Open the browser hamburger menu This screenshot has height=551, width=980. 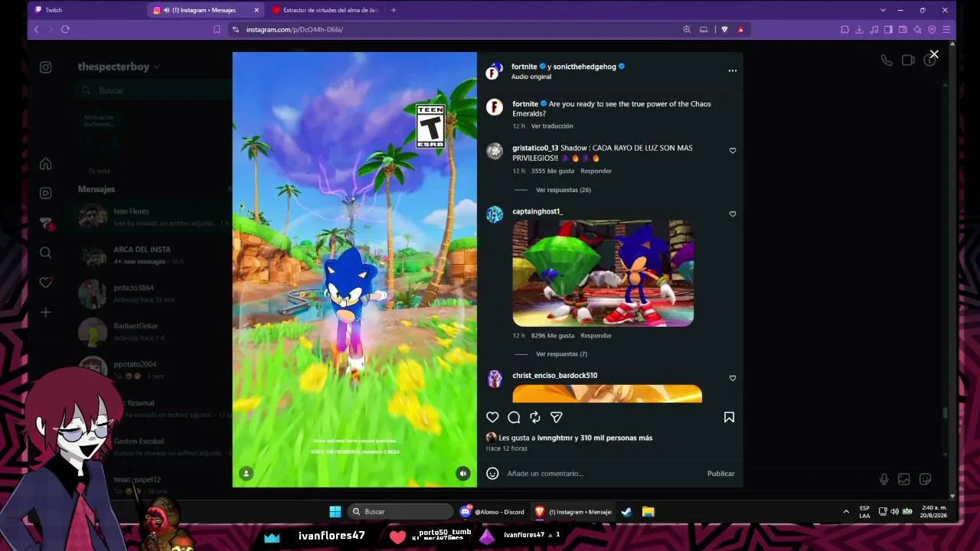coord(946,29)
